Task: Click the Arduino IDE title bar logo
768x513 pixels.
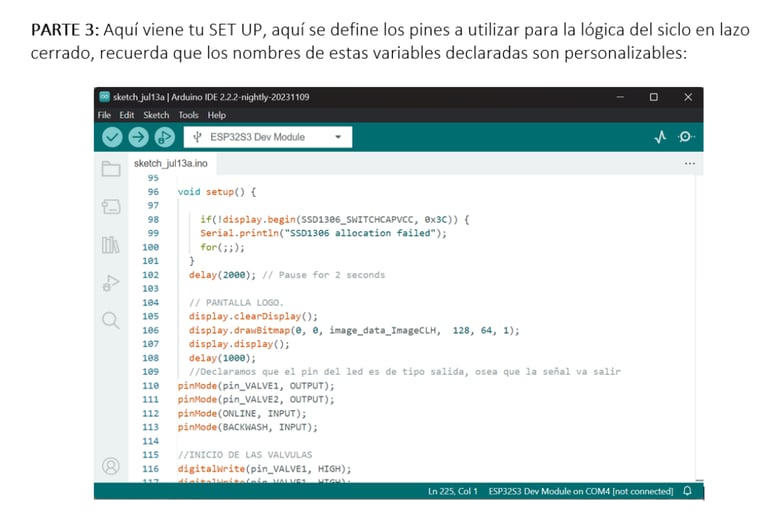Action: [104, 97]
